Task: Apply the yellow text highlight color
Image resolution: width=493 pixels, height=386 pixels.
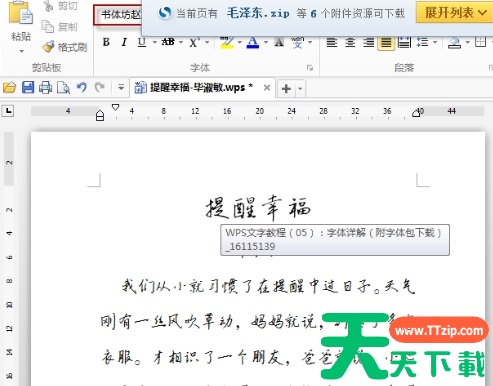Action: tap(227, 42)
